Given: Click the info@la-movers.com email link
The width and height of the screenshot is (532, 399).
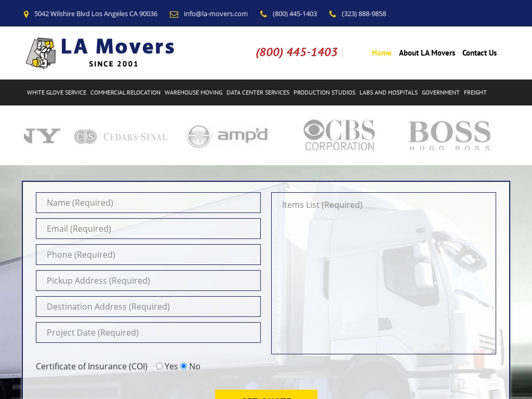Looking at the screenshot, I should click(x=216, y=14).
